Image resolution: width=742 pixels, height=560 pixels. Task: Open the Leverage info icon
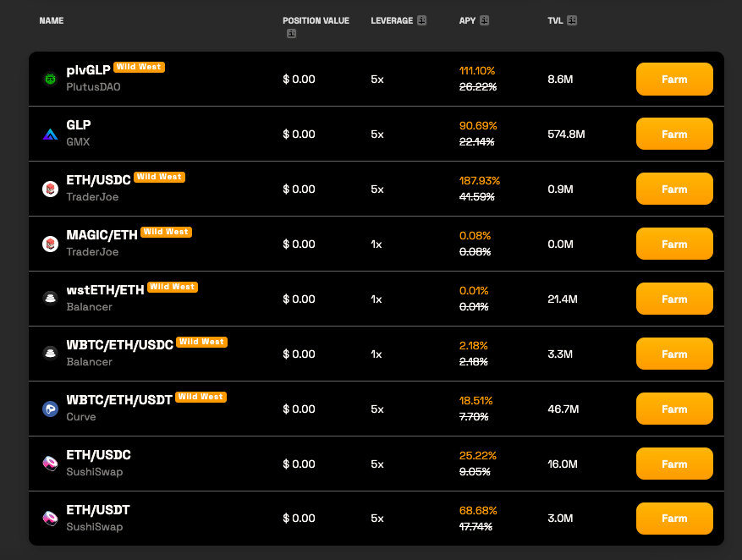(x=421, y=20)
